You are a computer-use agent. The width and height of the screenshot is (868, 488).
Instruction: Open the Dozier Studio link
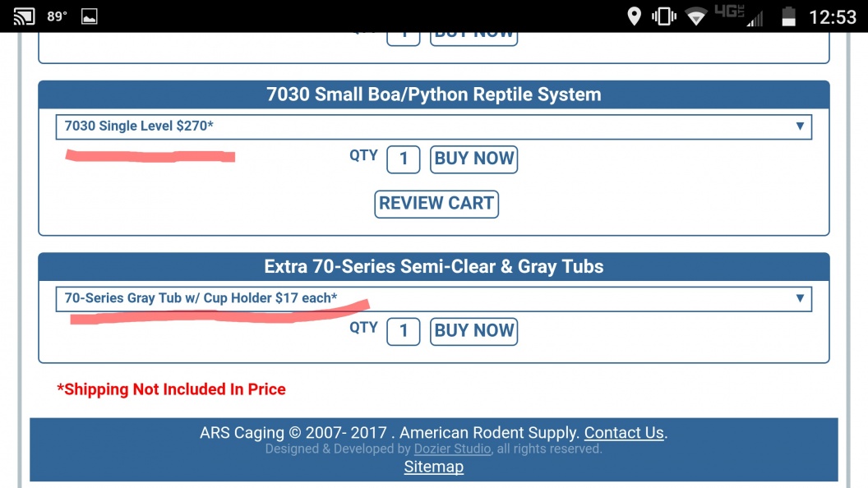[x=452, y=449]
